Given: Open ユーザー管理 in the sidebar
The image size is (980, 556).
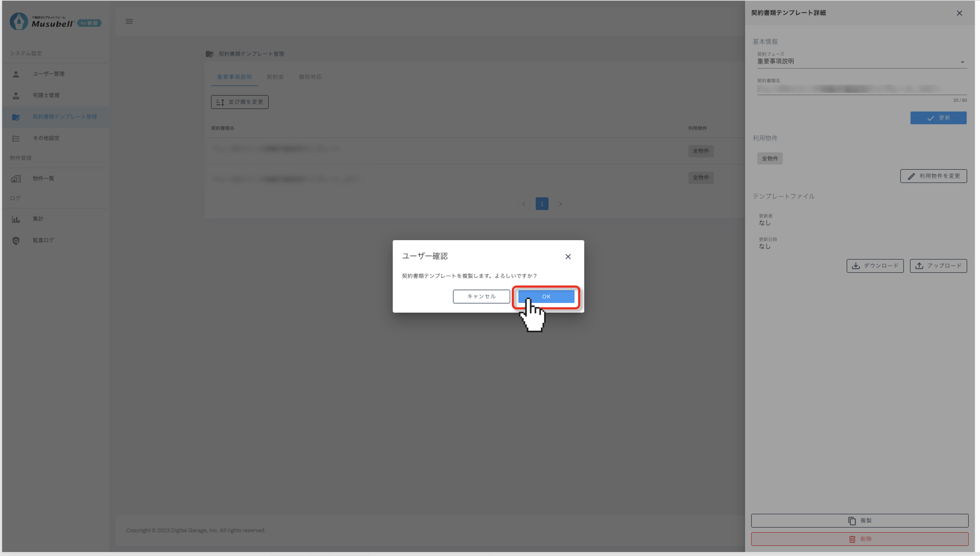Looking at the screenshot, I should pos(48,74).
